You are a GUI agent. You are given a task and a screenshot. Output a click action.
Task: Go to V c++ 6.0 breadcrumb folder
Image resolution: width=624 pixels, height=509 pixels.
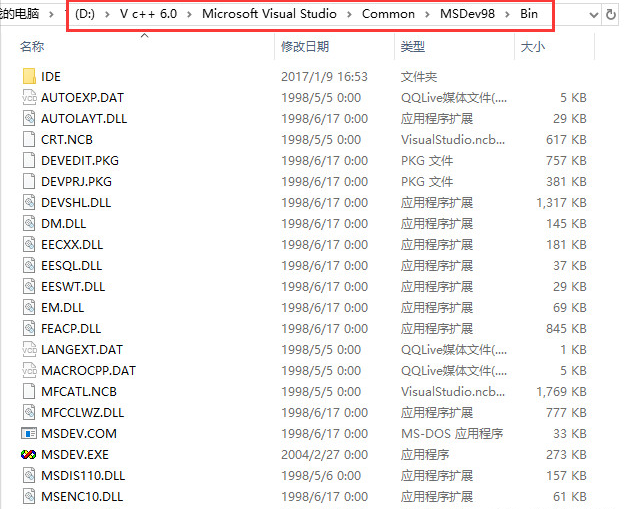pos(147,15)
